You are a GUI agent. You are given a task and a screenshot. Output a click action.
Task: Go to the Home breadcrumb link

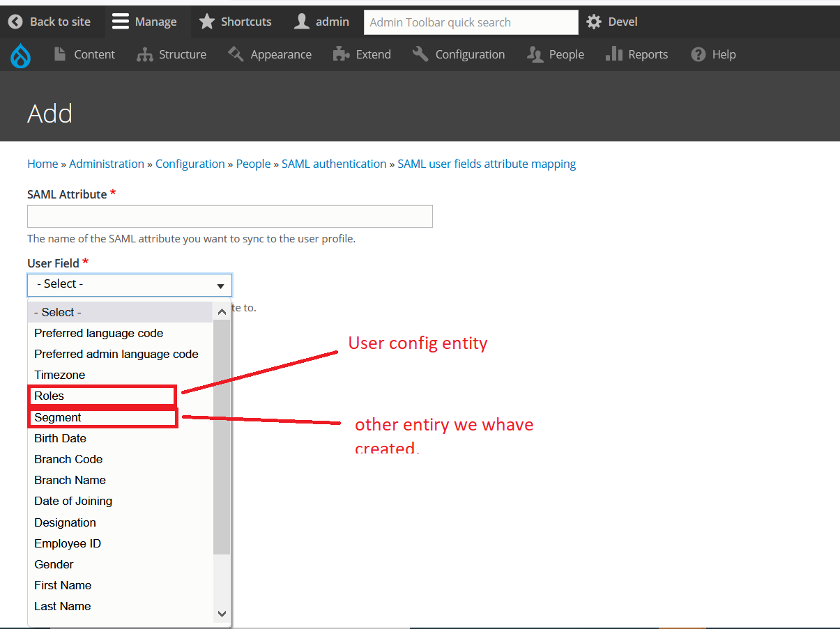(x=43, y=164)
